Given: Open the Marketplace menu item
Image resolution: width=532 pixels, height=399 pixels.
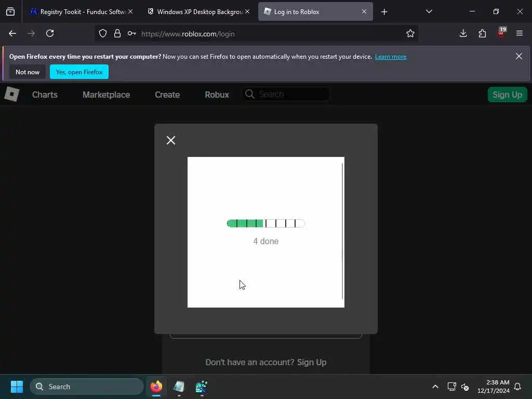Looking at the screenshot, I should pyautogui.click(x=106, y=95).
